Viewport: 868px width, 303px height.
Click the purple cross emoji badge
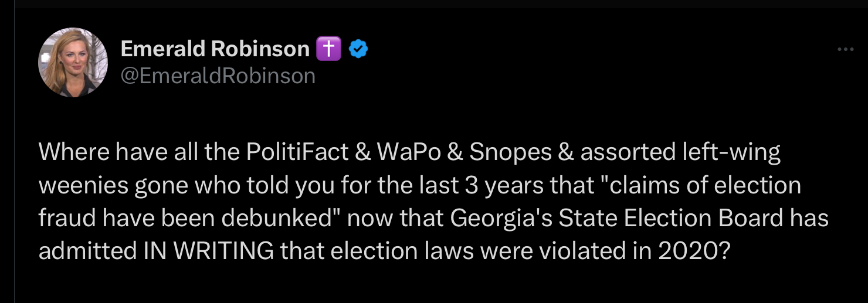tap(328, 49)
